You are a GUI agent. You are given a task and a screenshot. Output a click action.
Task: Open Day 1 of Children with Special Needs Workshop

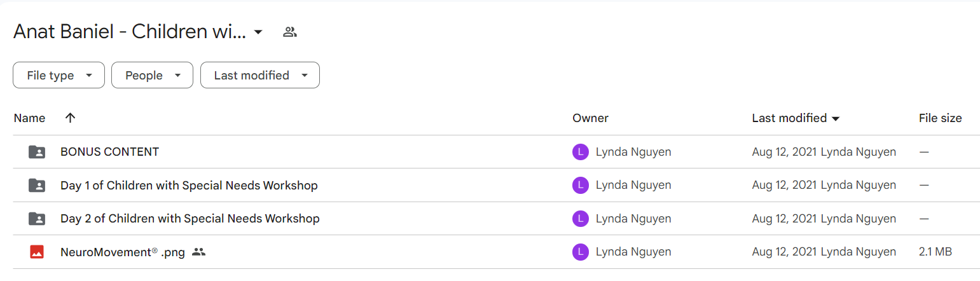189,186
